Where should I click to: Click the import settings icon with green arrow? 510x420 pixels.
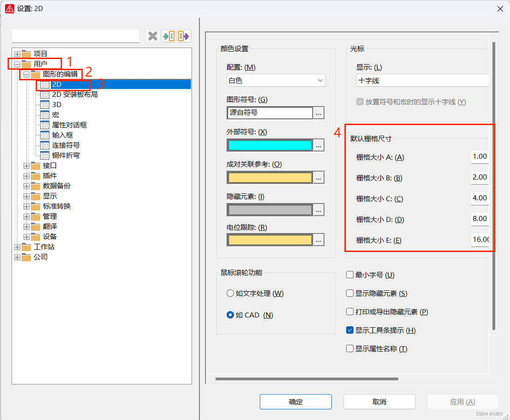point(168,36)
